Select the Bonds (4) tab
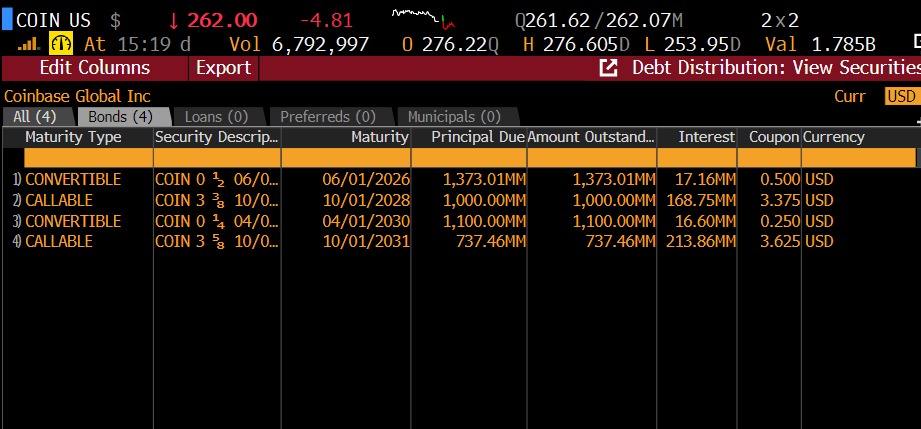This screenshot has height=429, width=921. pos(120,116)
